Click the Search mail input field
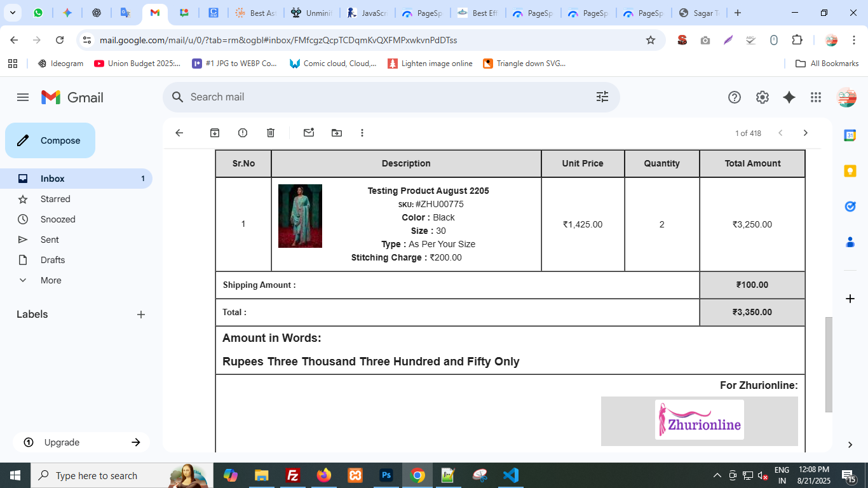The height and width of the screenshot is (488, 868). tap(381, 97)
